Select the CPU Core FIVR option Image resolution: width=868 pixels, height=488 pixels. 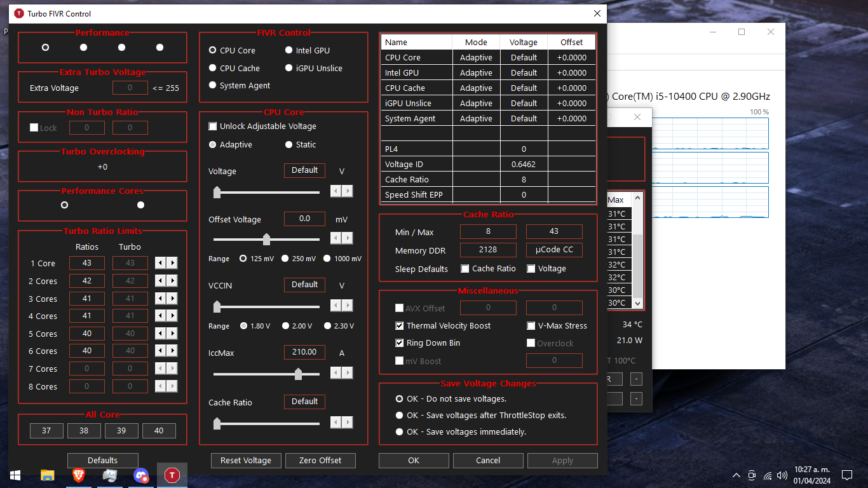(232, 50)
